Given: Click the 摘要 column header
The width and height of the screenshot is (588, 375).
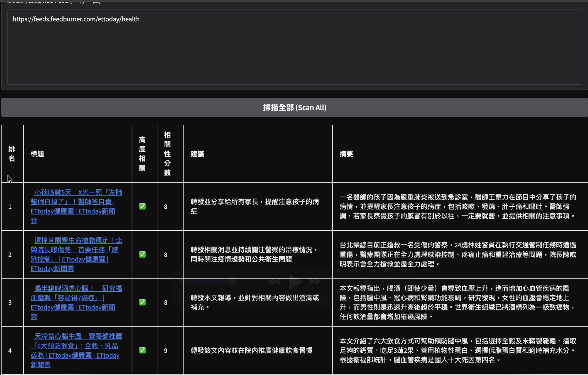Looking at the screenshot, I should pos(346,154).
